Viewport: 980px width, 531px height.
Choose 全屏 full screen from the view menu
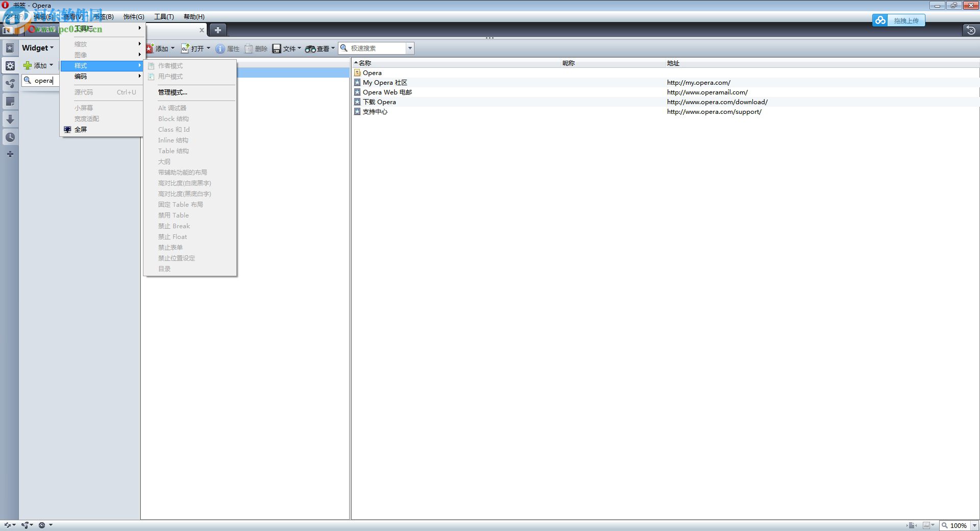(x=102, y=130)
